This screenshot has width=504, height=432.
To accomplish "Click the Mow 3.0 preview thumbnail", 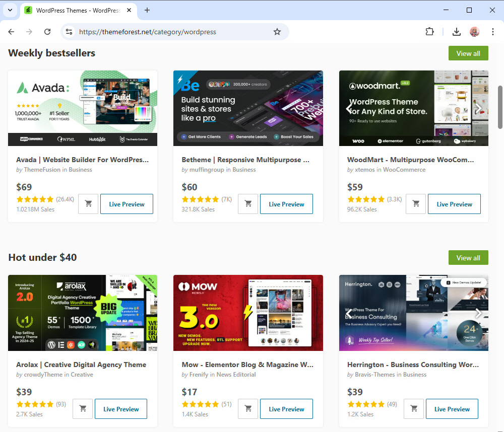I will tap(248, 313).
